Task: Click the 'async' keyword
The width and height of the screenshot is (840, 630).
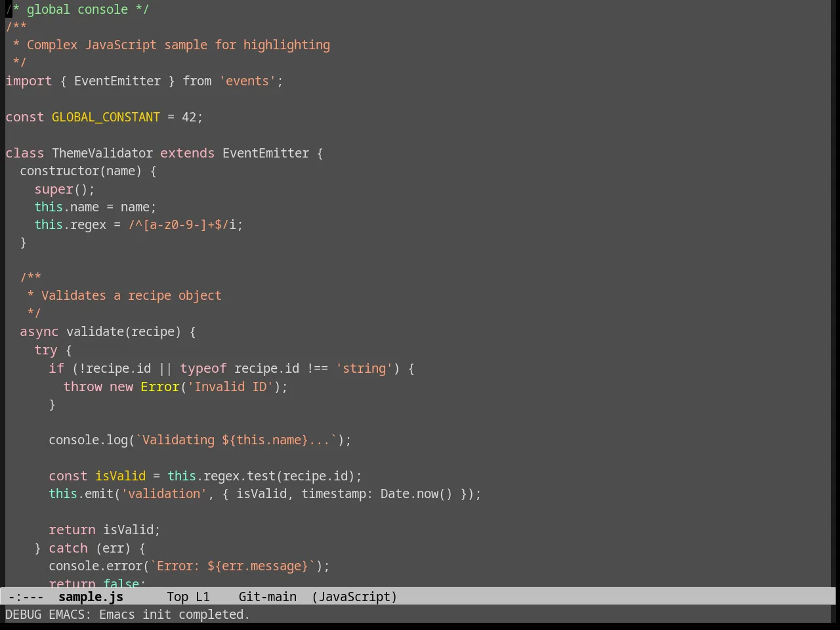Action: tap(39, 331)
